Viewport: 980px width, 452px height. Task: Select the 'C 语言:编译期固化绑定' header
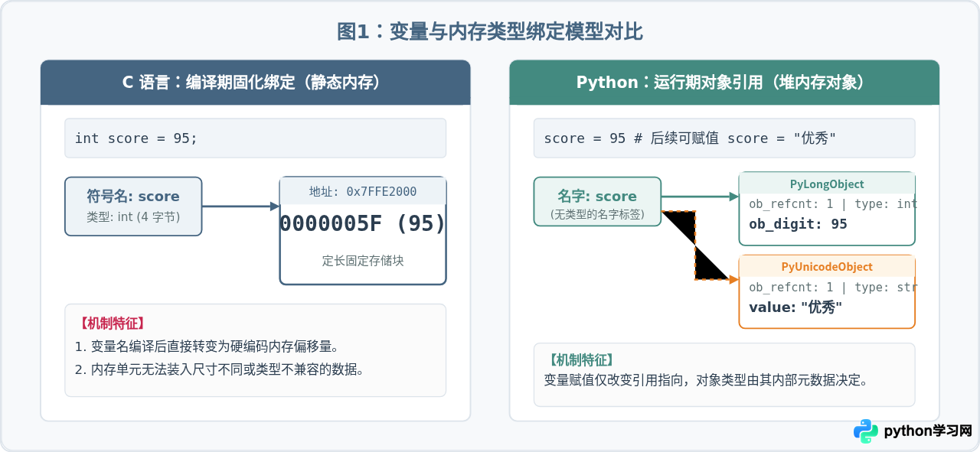click(x=255, y=83)
